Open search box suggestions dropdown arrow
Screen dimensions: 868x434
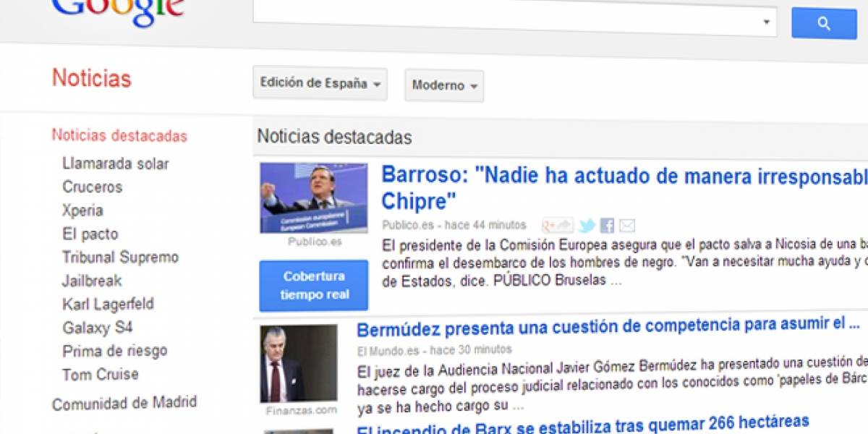click(x=766, y=22)
